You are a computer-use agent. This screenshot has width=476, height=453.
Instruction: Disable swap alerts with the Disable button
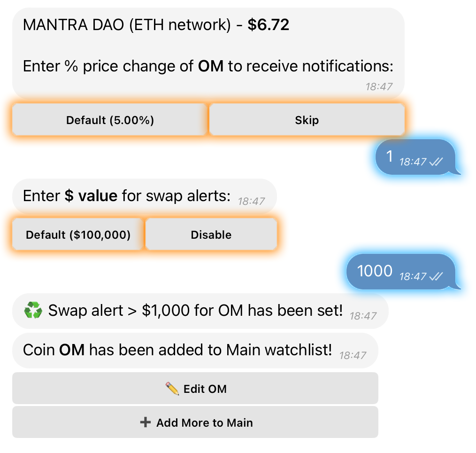click(211, 234)
